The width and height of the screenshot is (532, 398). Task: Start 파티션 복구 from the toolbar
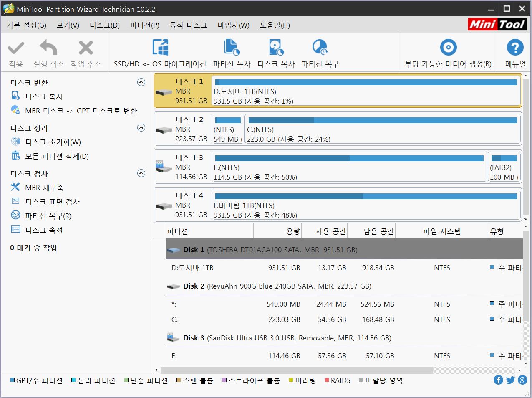tap(320, 47)
